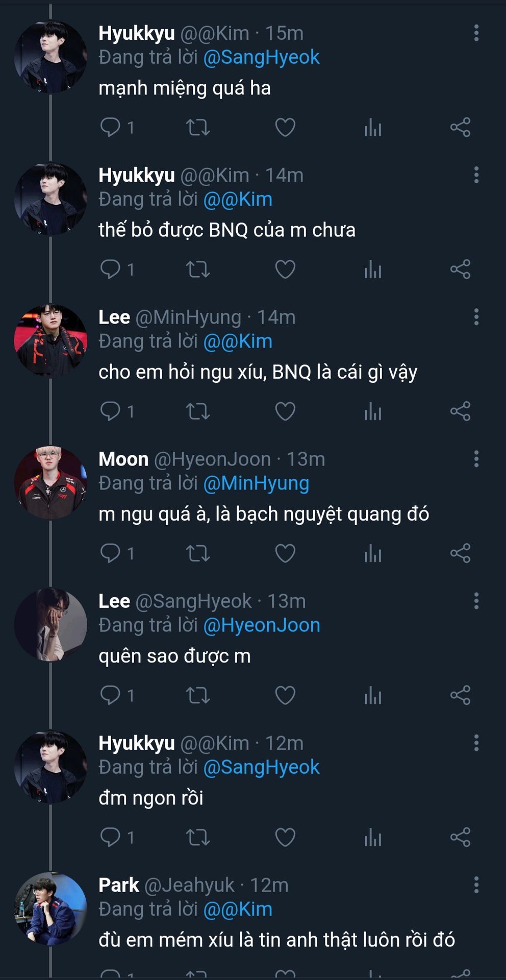Open more options for "mạnh miệng quá ha" tweet
The height and width of the screenshot is (980, 506).
[476, 33]
